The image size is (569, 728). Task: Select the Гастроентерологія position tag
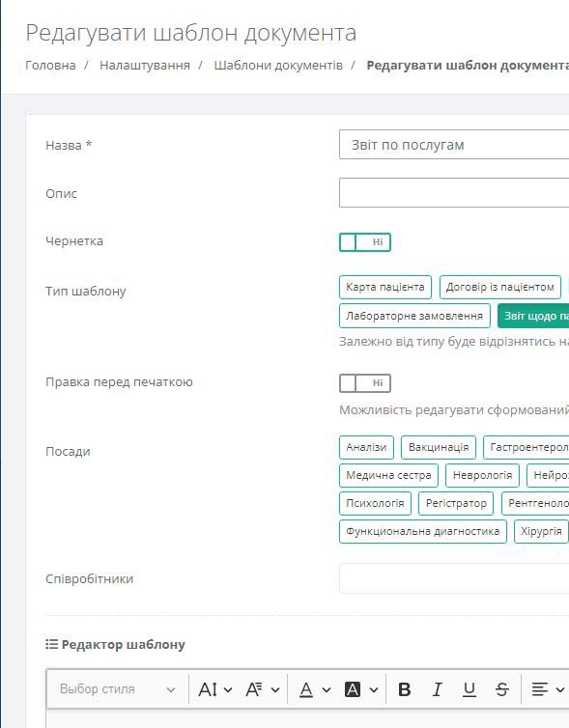click(x=526, y=447)
